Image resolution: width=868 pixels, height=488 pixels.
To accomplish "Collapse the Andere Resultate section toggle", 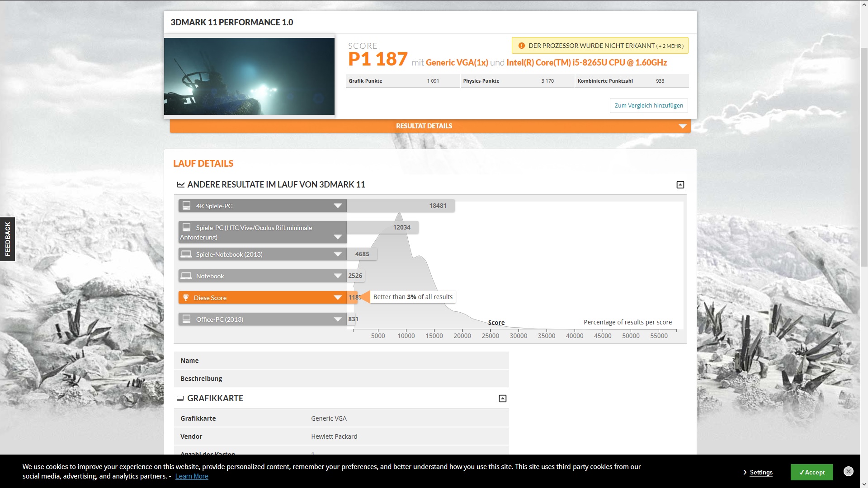I will 680,184.
